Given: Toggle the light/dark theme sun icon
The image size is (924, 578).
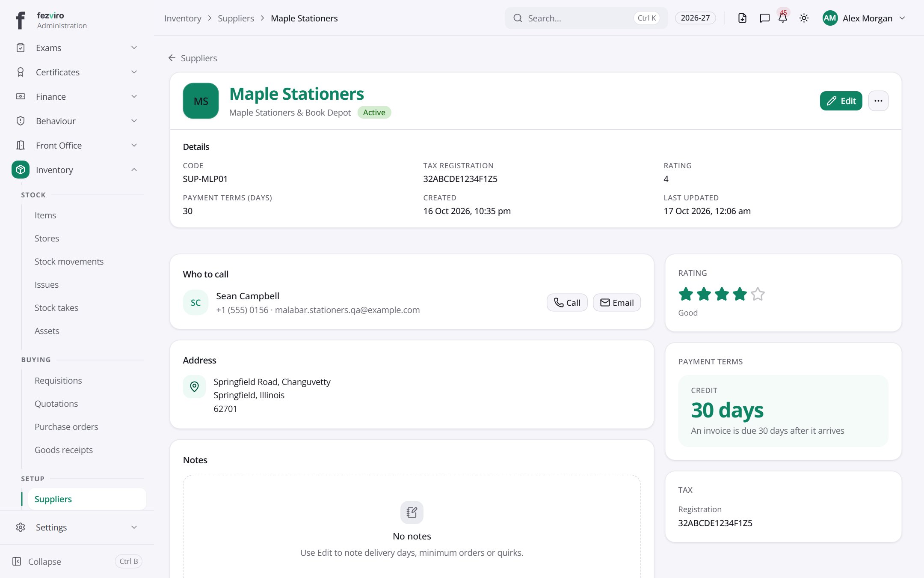Looking at the screenshot, I should [x=804, y=18].
